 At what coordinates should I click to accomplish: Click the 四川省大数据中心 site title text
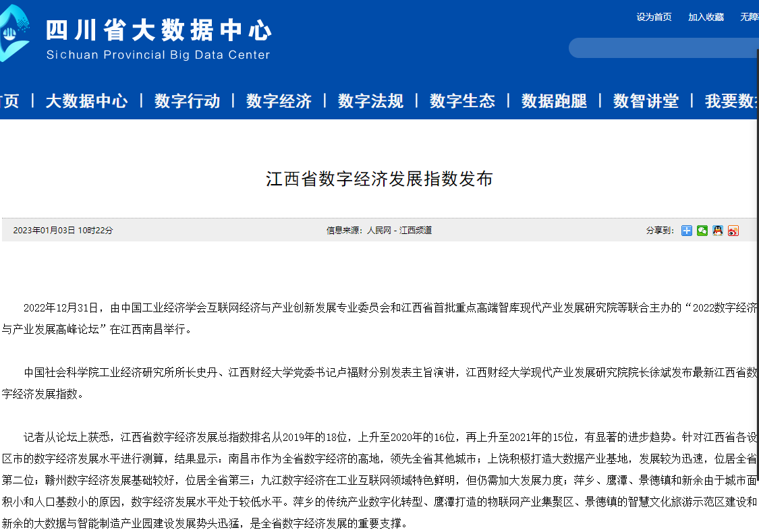click(x=159, y=30)
